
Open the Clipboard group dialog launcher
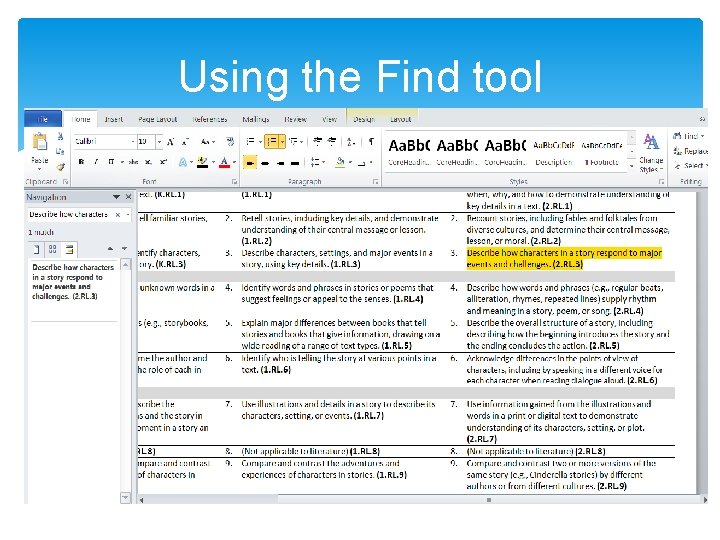coord(65,182)
